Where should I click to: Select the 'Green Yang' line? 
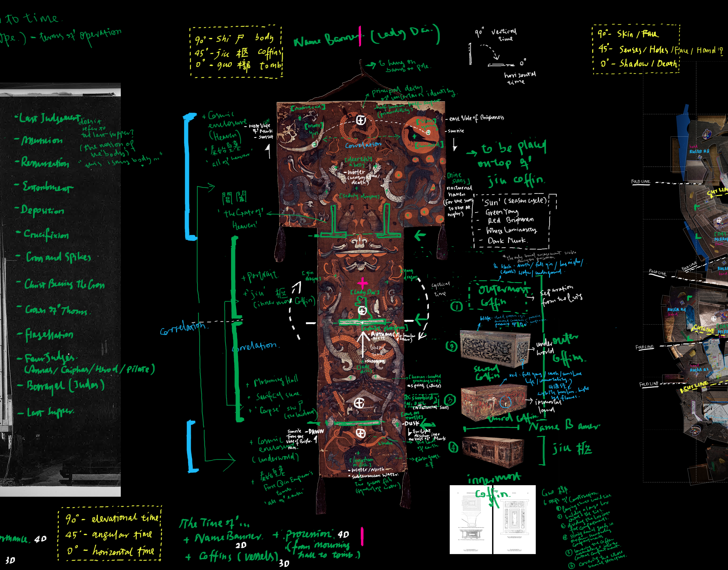point(497,212)
